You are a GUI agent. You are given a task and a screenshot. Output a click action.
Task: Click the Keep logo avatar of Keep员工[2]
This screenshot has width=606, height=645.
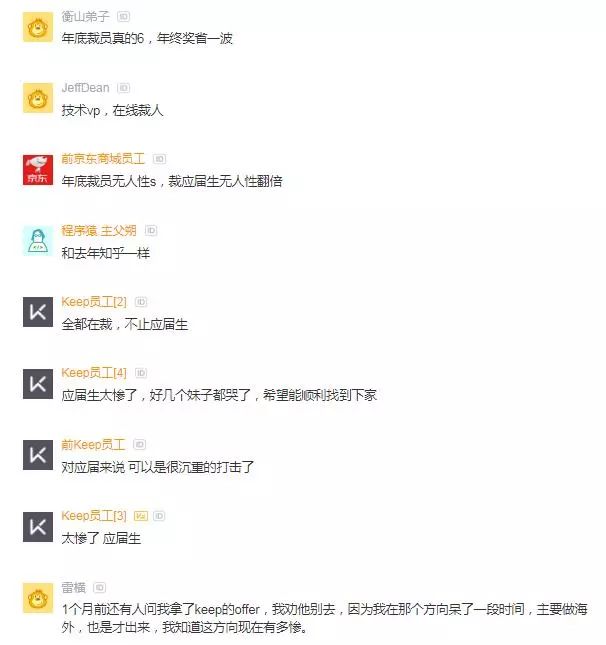[38, 312]
